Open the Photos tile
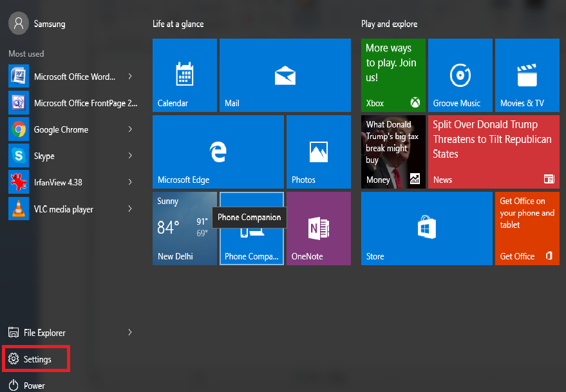Viewport: 566px width, 392px height. [318, 152]
